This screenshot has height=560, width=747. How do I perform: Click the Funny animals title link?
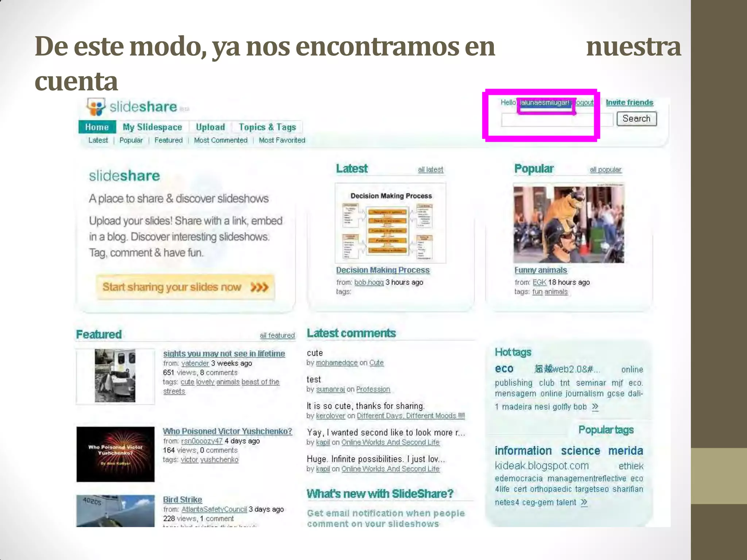click(541, 270)
